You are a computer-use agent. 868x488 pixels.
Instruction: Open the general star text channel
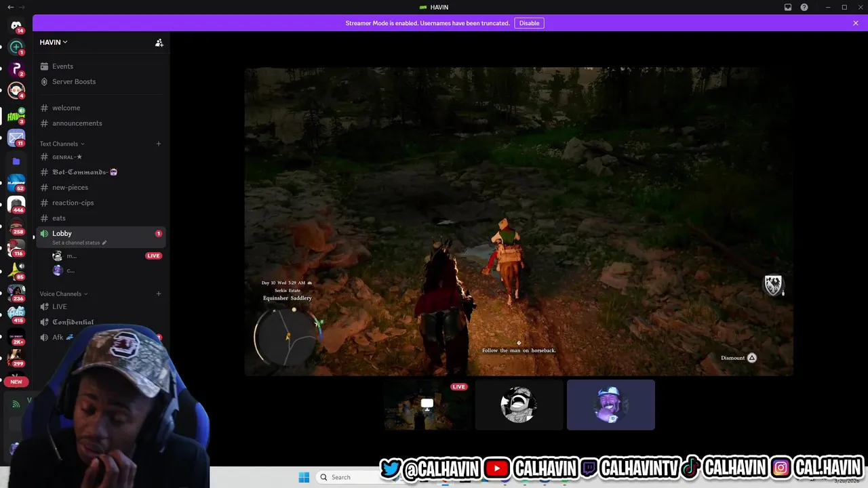[x=100, y=157]
